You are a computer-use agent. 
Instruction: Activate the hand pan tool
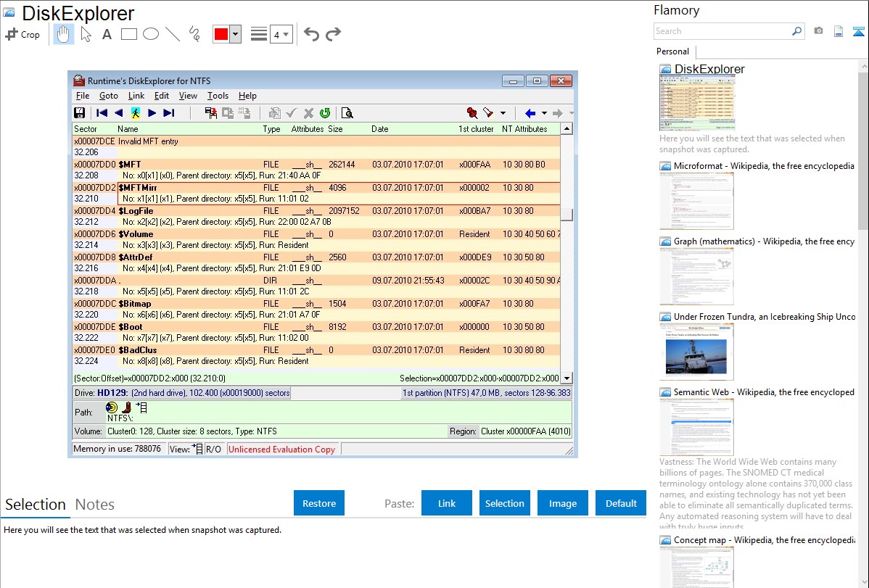click(64, 34)
